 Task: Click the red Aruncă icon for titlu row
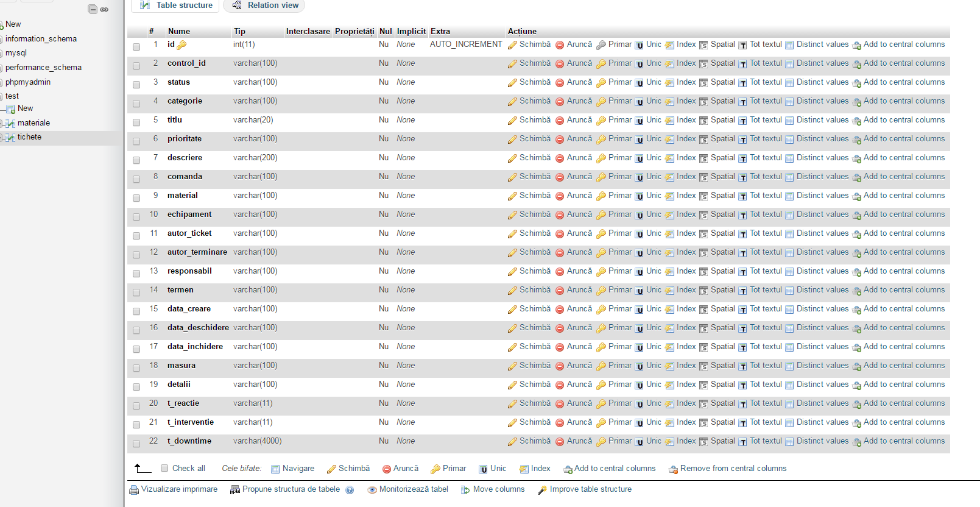click(559, 121)
